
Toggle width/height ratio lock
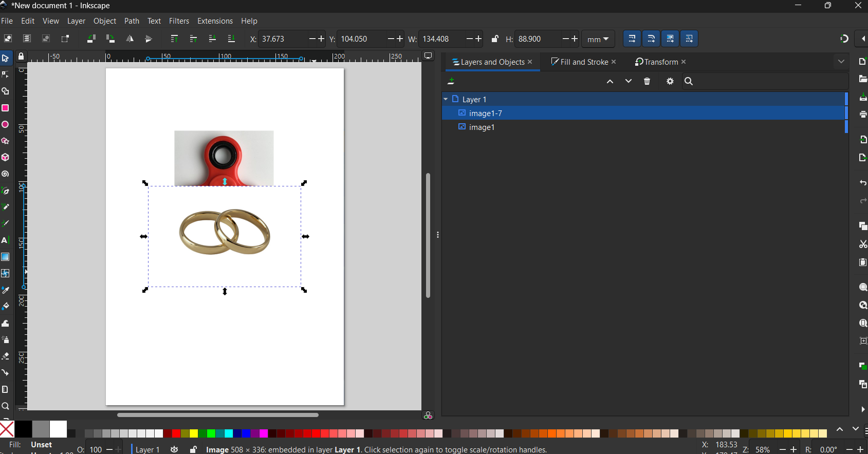[x=494, y=39]
